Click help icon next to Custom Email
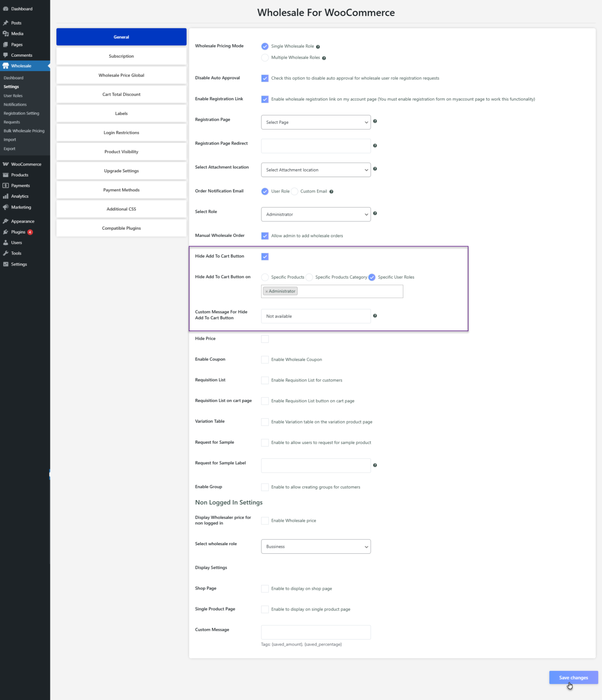Screen dimensions: 602x700 (x=331, y=192)
